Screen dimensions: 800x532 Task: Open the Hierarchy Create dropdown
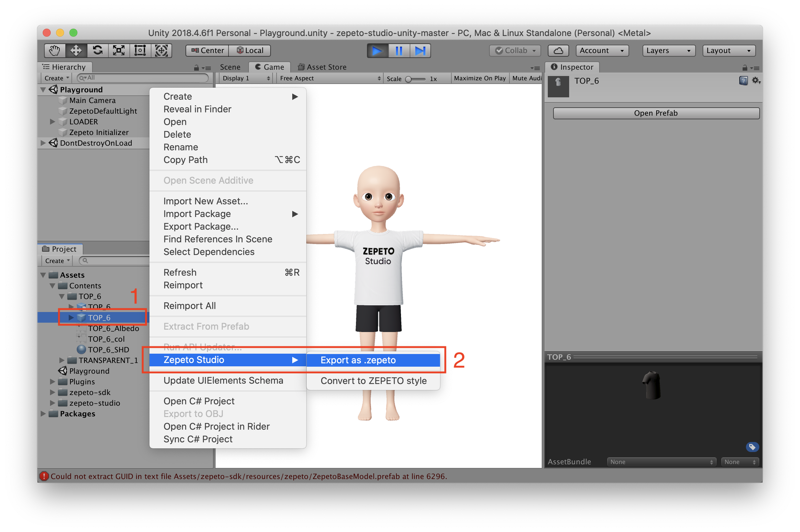[x=56, y=78]
